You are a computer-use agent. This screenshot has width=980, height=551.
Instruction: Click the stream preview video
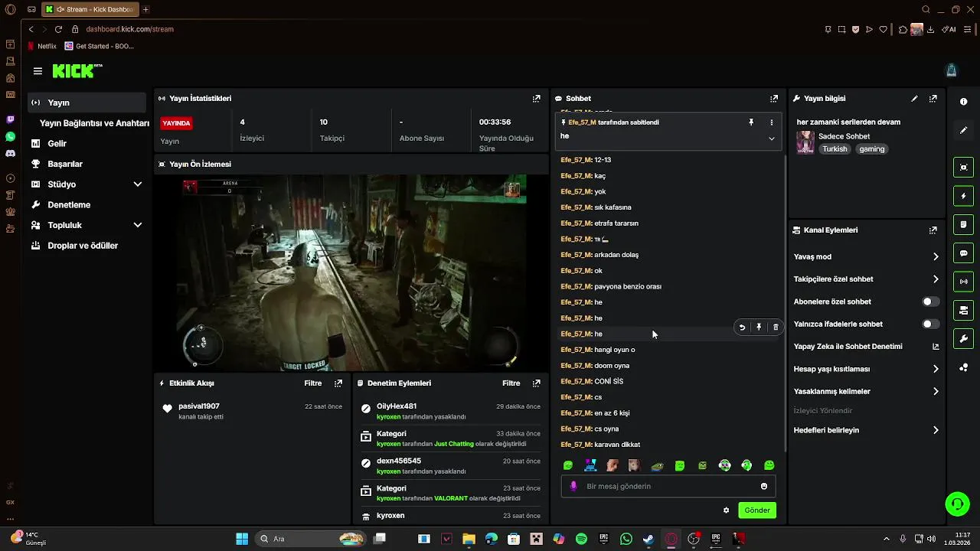(x=352, y=273)
